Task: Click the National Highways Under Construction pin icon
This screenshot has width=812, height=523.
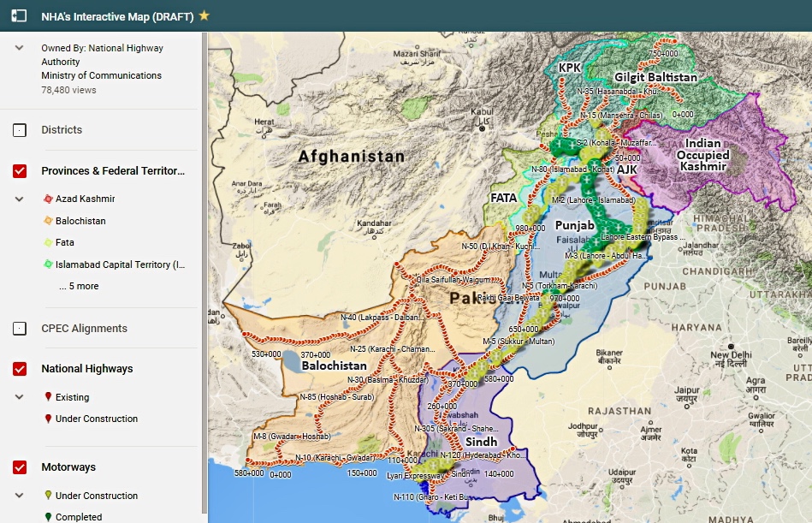Action: tap(48, 419)
